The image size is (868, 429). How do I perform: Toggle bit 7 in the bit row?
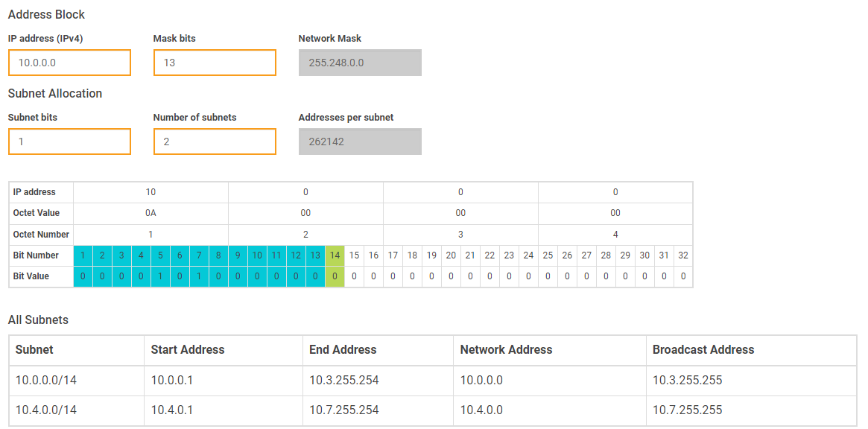(199, 276)
